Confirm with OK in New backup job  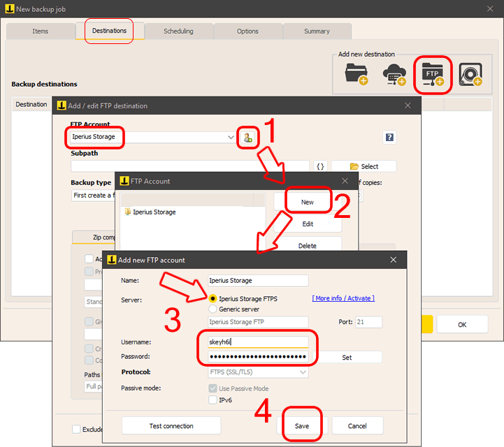[462, 324]
